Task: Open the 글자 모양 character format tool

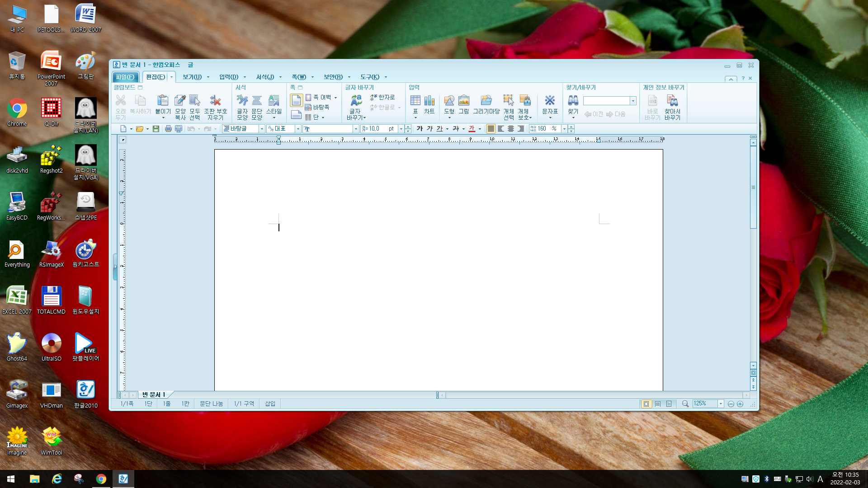Action: click(242, 101)
